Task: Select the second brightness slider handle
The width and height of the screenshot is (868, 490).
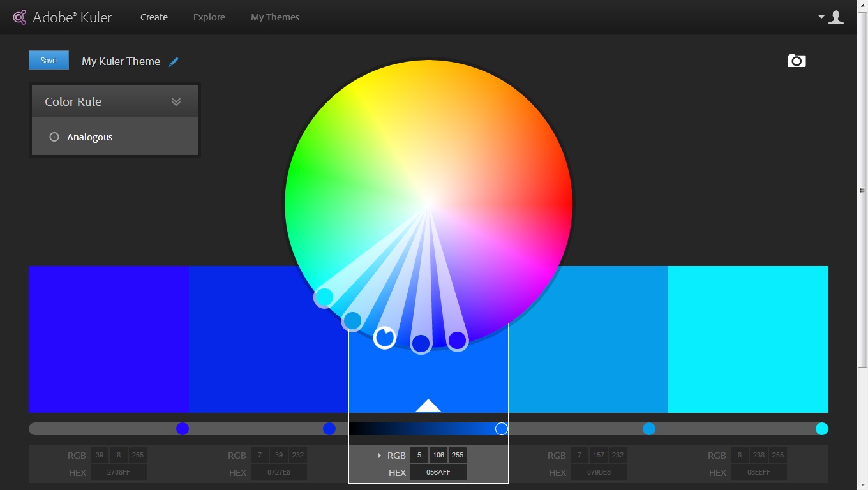Action: click(329, 429)
